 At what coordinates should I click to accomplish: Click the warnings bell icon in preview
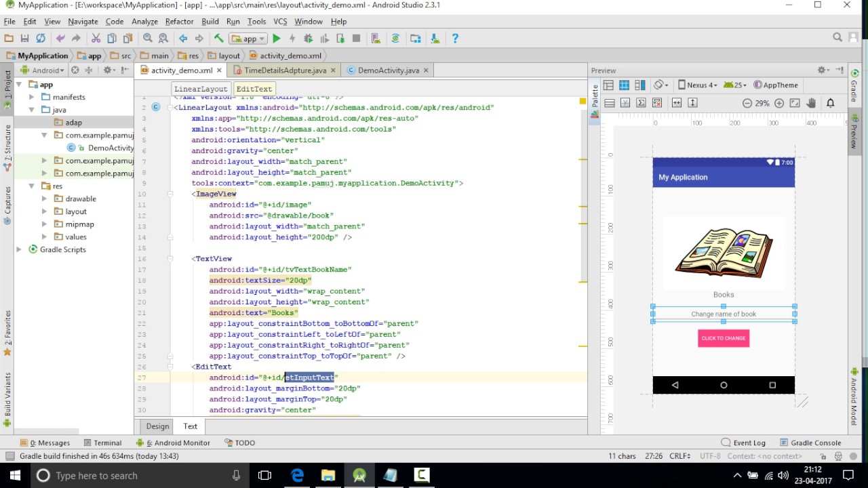coord(830,103)
